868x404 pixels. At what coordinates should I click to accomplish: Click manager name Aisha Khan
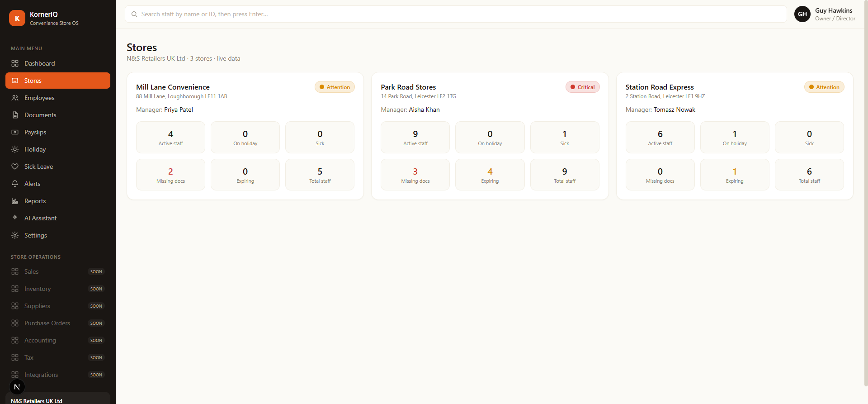pyautogui.click(x=424, y=109)
